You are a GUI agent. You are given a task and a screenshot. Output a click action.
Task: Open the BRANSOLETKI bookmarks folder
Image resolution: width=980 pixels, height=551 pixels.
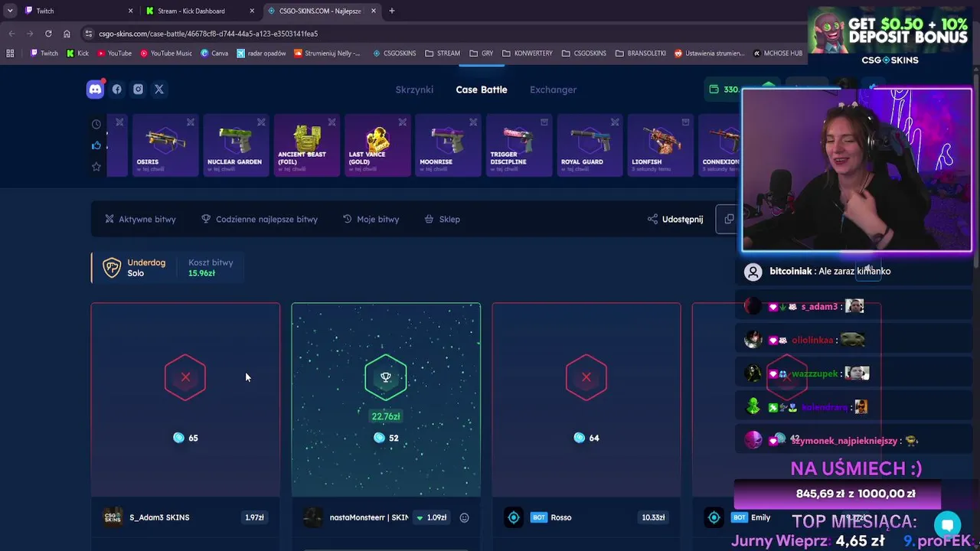[x=641, y=54]
